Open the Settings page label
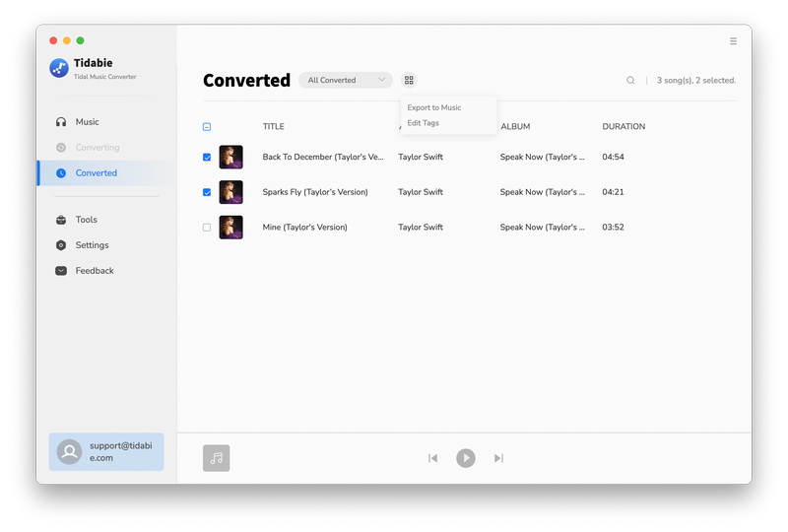Image resolution: width=788 pixels, height=532 pixels. (x=92, y=245)
